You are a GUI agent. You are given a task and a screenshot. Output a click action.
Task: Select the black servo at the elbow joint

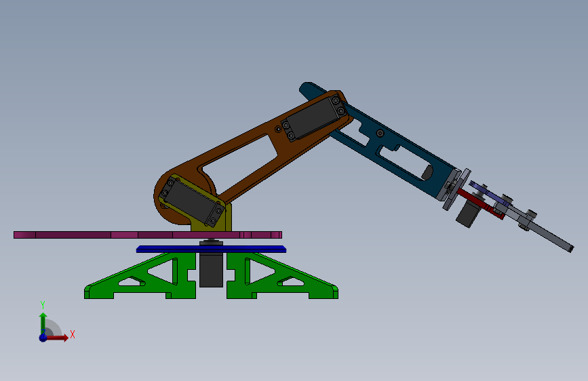314,117
